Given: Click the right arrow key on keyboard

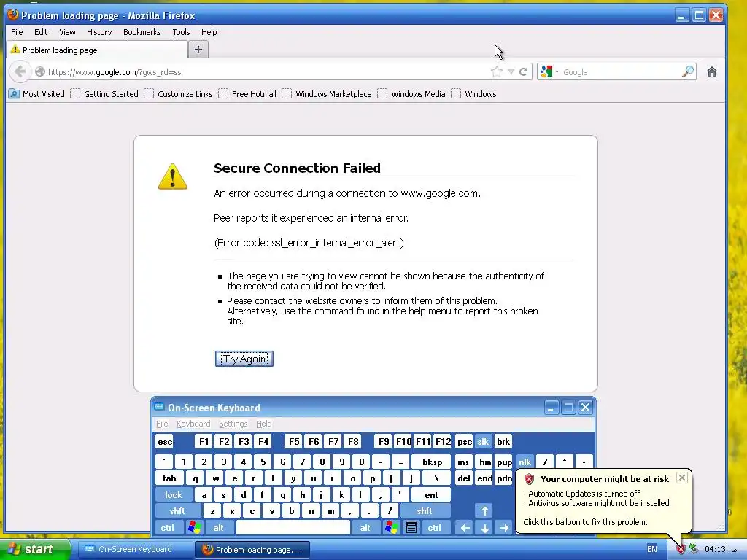Looking at the screenshot, I should pos(504,528).
